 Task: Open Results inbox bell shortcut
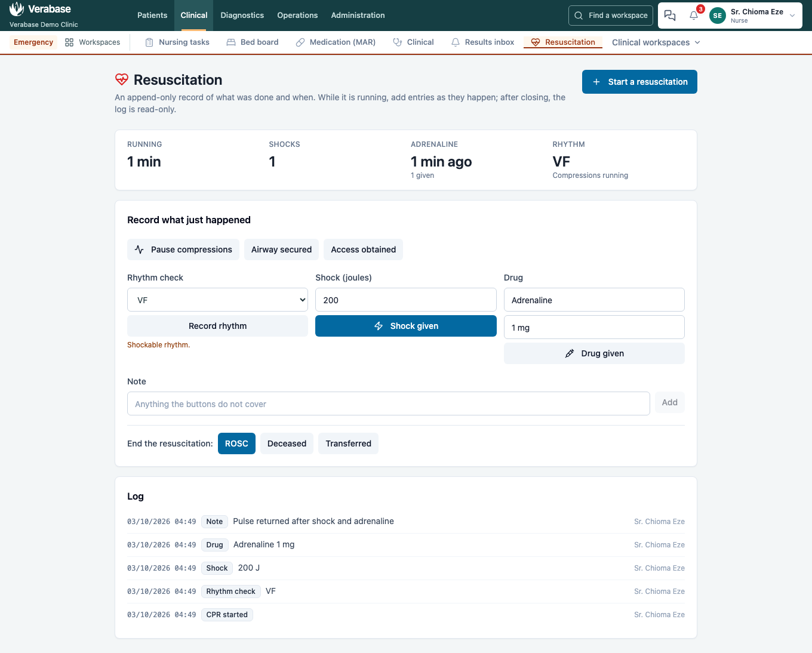[x=482, y=42]
